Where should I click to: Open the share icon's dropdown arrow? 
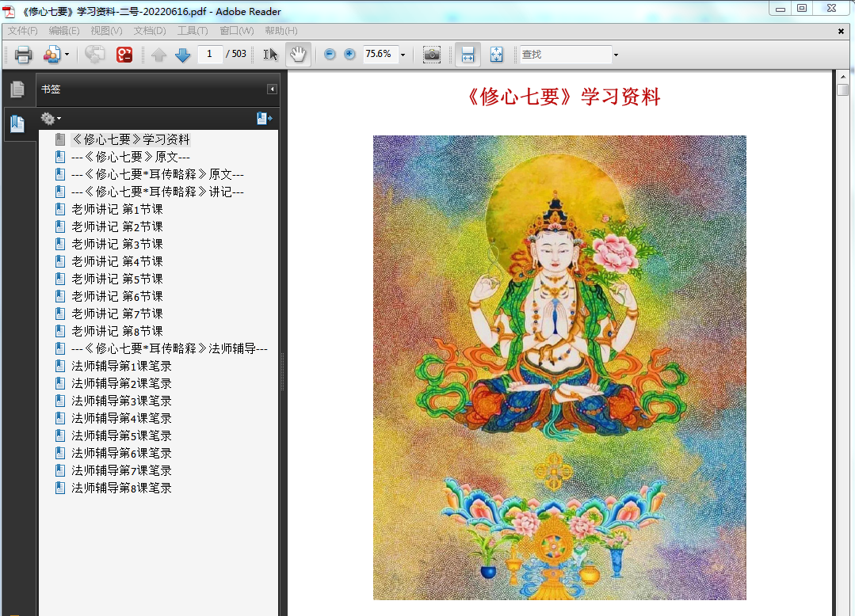[x=67, y=55]
